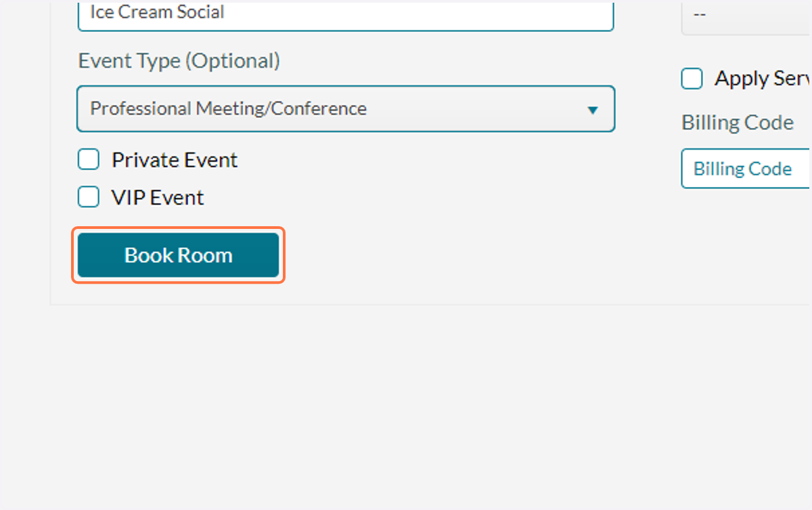Click the Billing Code placeholder text
This screenshot has width=812, height=510.
pyautogui.click(x=743, y=169)
